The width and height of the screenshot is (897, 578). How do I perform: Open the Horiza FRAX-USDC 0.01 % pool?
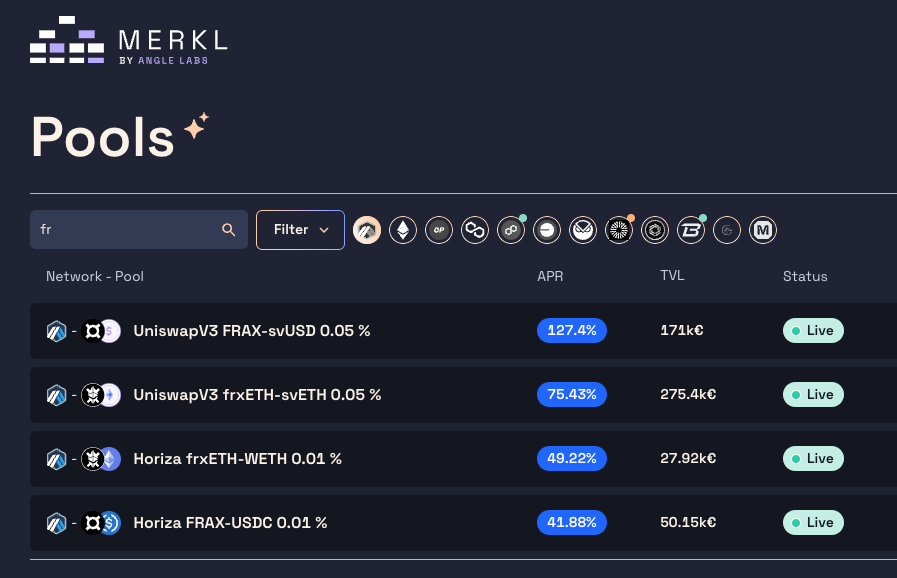point(230,523)
